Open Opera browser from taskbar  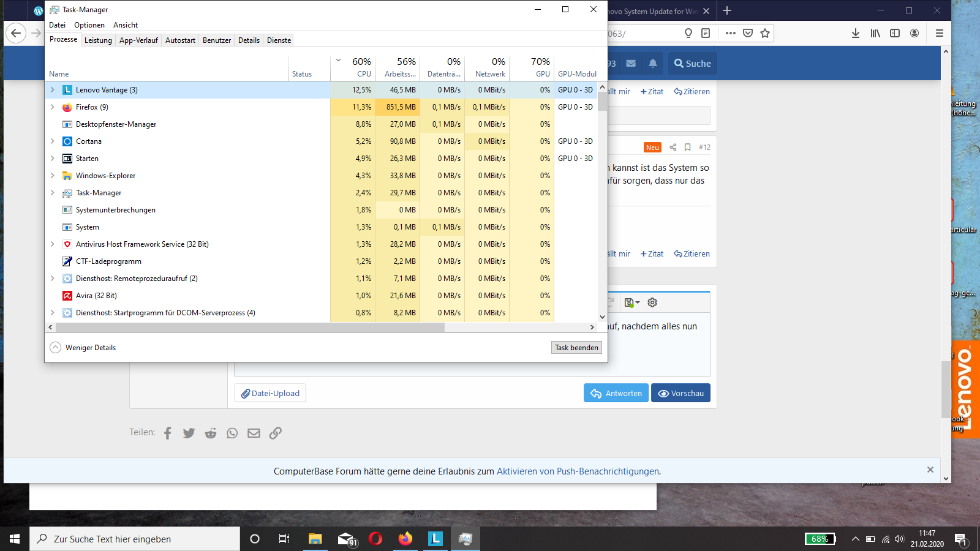click(x=375, y=539)
